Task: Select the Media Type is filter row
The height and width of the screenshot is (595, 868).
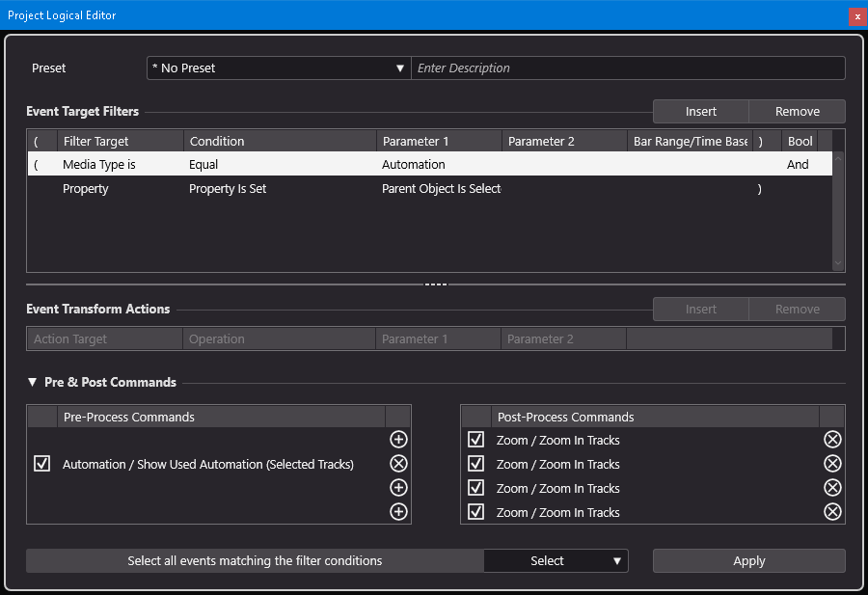Action: pyautogui.click(x=98, y=165)
